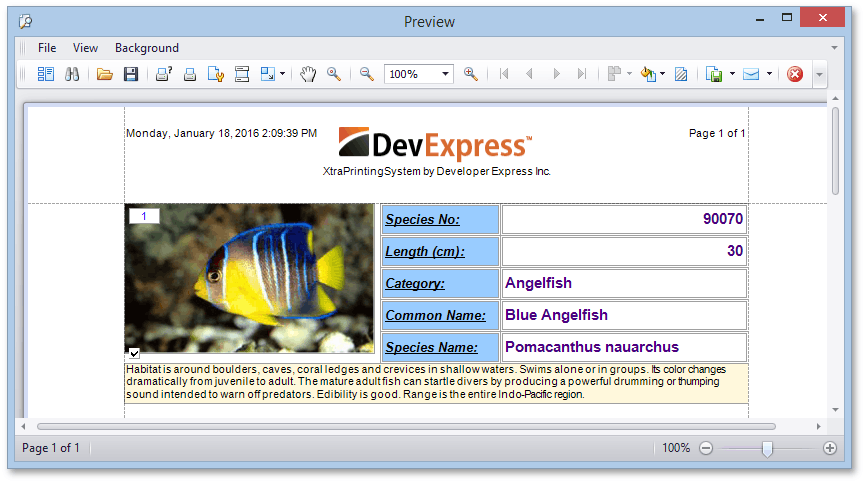The height and width of the screenshot is (483, 865).
Task: Click the vertical scrollbar down arrow
Action: [835, 410]
